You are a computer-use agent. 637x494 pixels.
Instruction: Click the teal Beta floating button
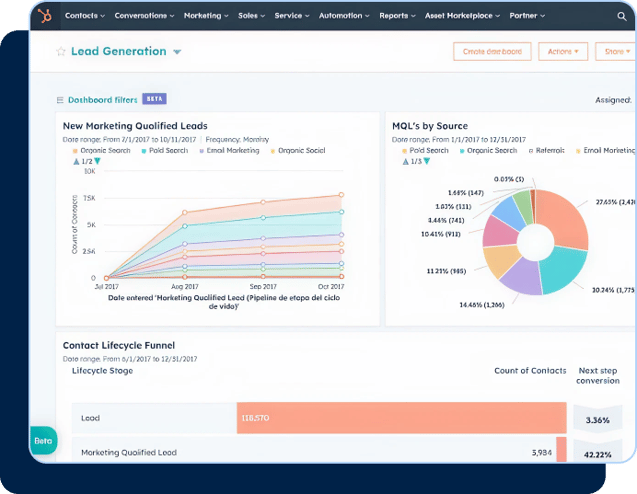43,441
